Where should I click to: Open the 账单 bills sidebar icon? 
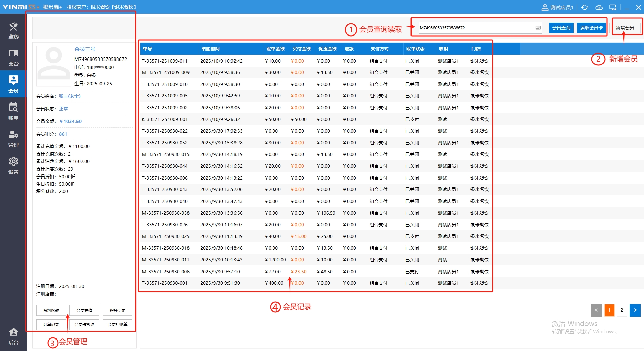coord(13,111)
